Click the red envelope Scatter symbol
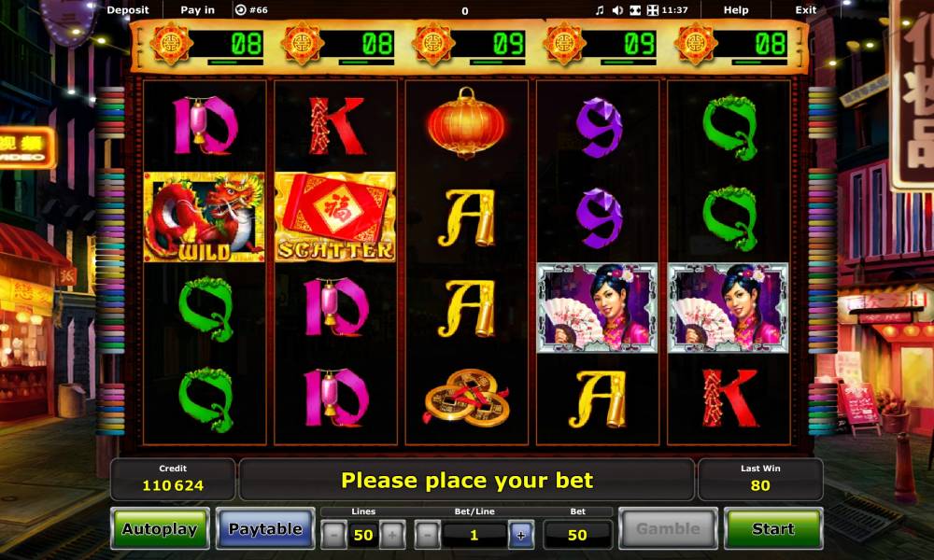934x560 pixels. [335, 217]
